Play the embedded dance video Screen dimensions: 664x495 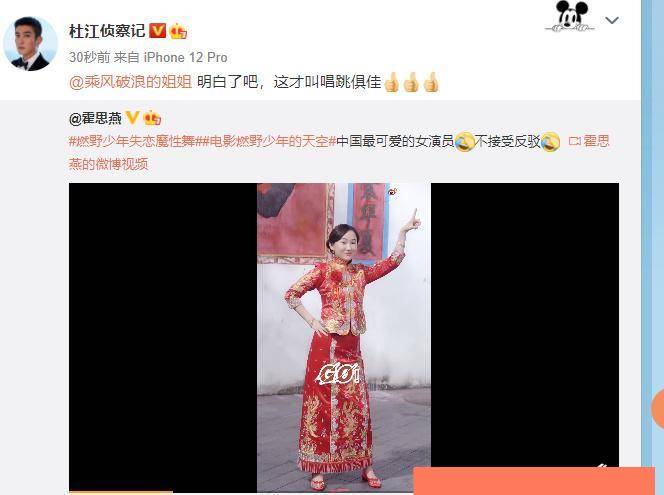coord(344,337)
